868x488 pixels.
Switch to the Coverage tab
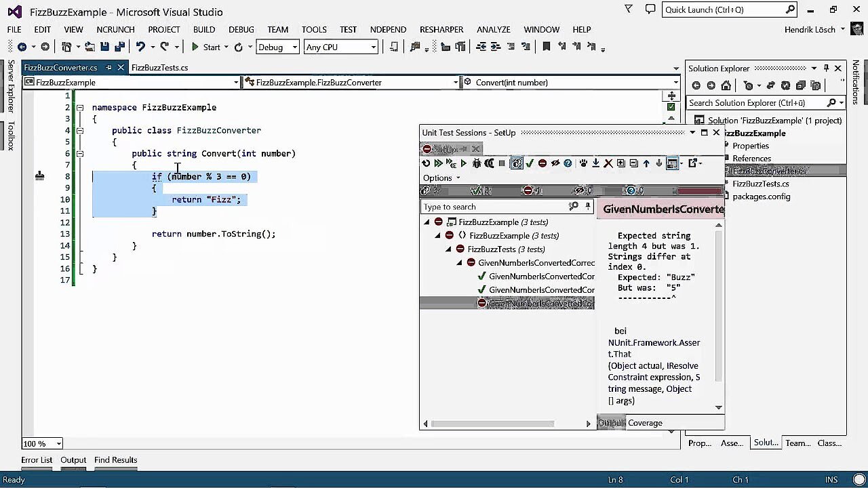pyautogui.click(x=645, y=422)
